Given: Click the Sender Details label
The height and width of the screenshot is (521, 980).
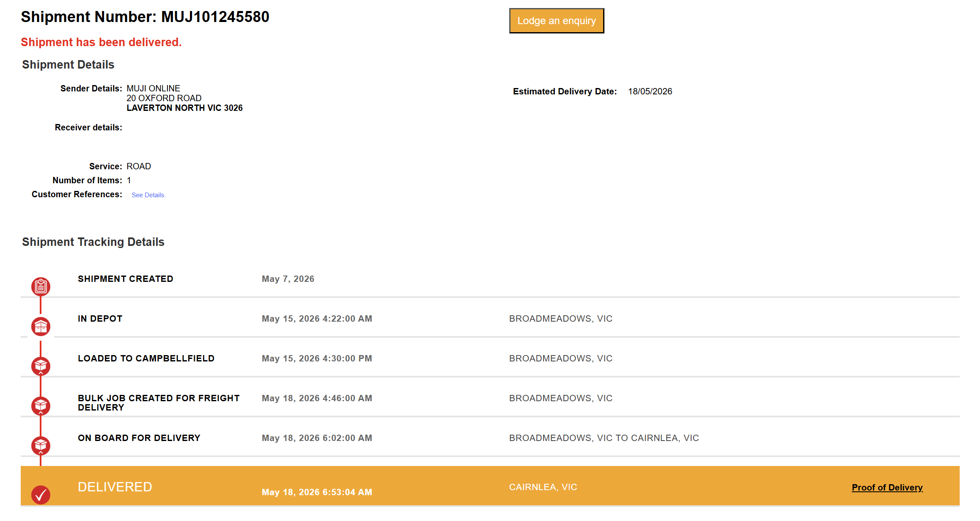Looking at the screenshot, I should tap(91, 88).
